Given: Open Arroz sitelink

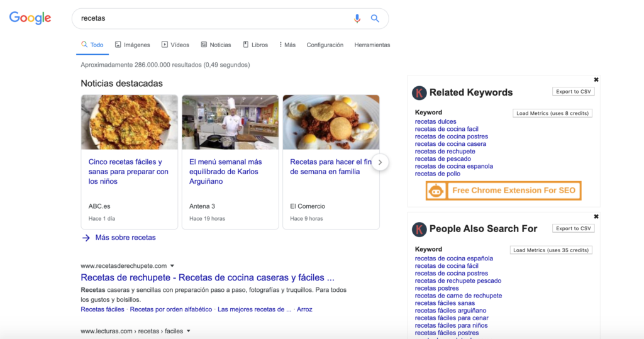Looking at the screenshot, I should [x=304, y=309].
